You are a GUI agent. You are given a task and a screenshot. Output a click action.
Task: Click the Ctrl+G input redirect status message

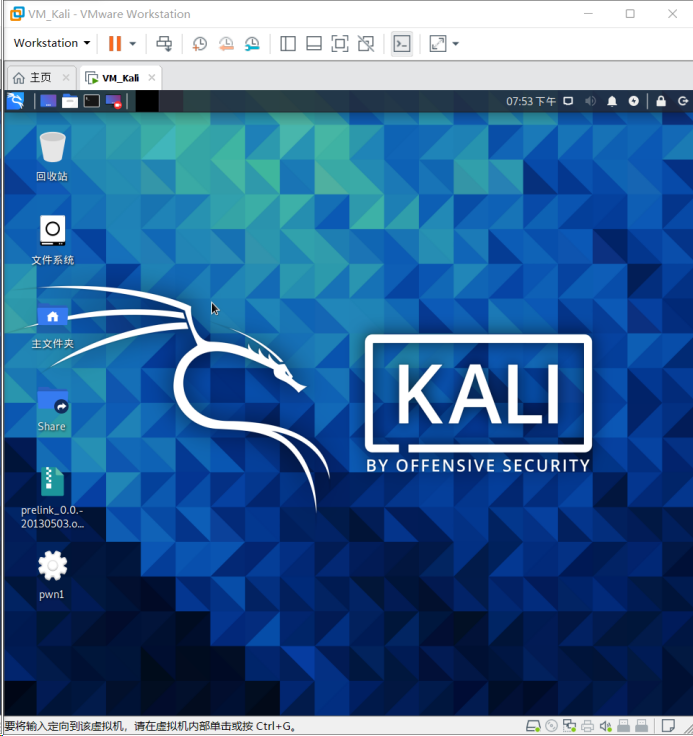click(150, 726)
